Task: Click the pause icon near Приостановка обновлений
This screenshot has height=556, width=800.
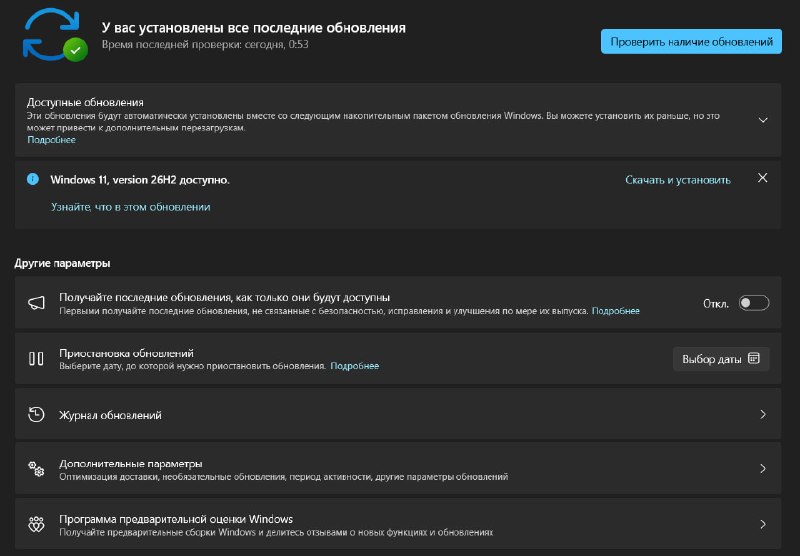Action: pyautogui.click(x=36, y=359)
